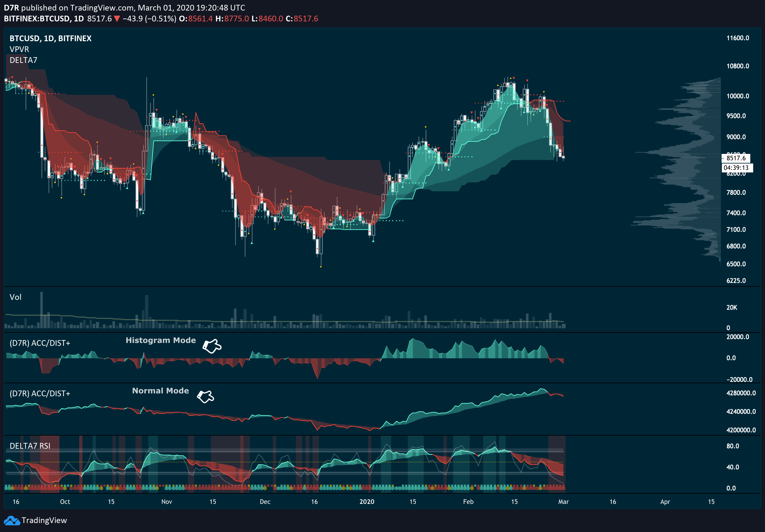Click the lower (D7R) ACC/DIST+ pane label
765x532 pixels.
click(40, 394)
